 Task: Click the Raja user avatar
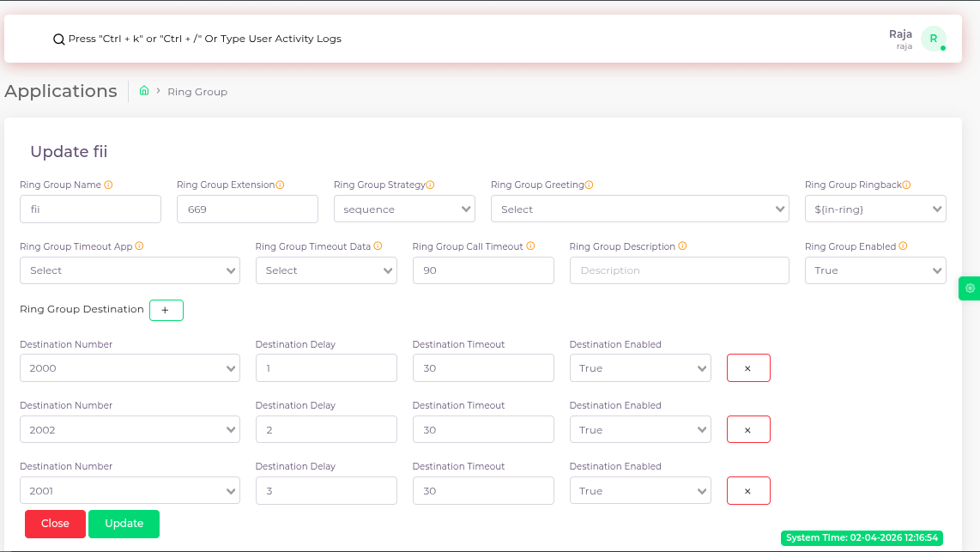(x=933, y=39)
